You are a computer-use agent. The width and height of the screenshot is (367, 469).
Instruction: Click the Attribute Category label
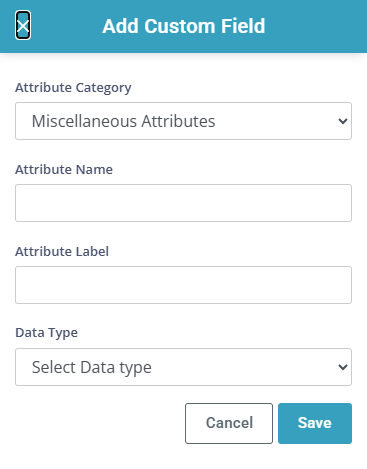click(73, 88)
